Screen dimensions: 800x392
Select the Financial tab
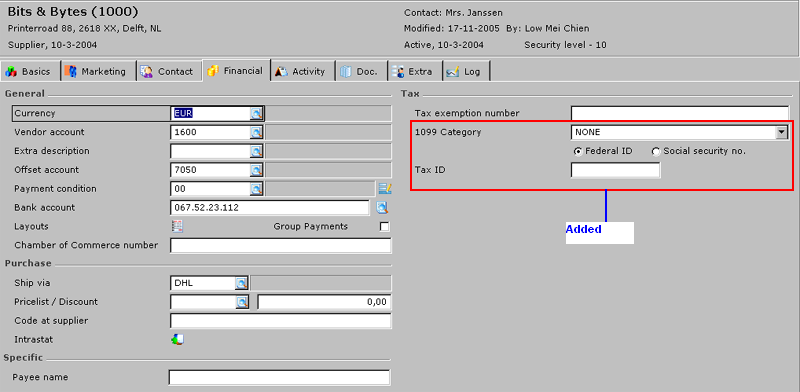click(x=236, y=71)
